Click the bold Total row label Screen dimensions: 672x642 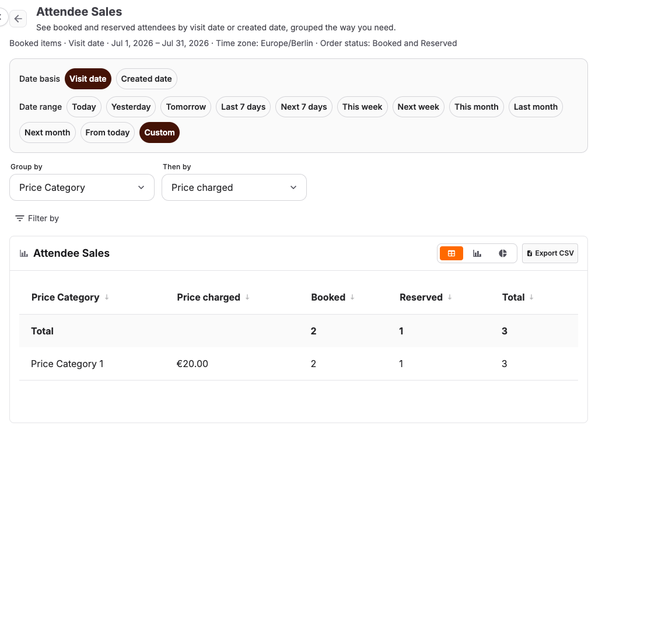42,331
